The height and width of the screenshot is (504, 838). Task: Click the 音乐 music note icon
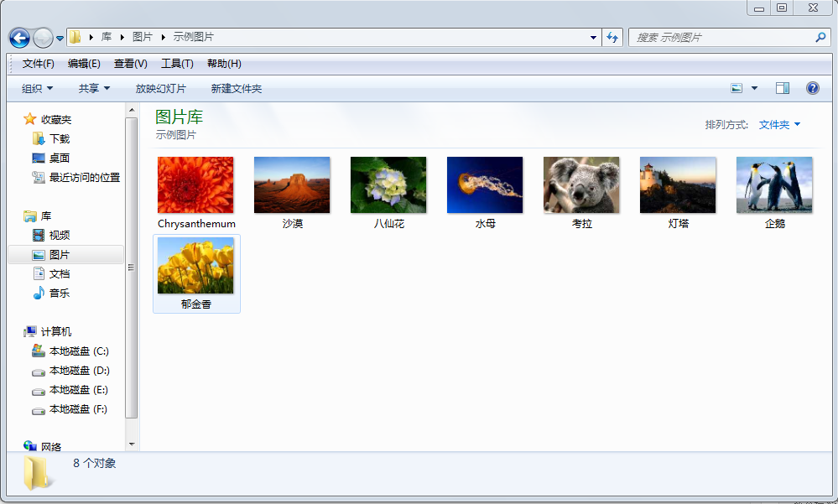click(x=39, y=293)
